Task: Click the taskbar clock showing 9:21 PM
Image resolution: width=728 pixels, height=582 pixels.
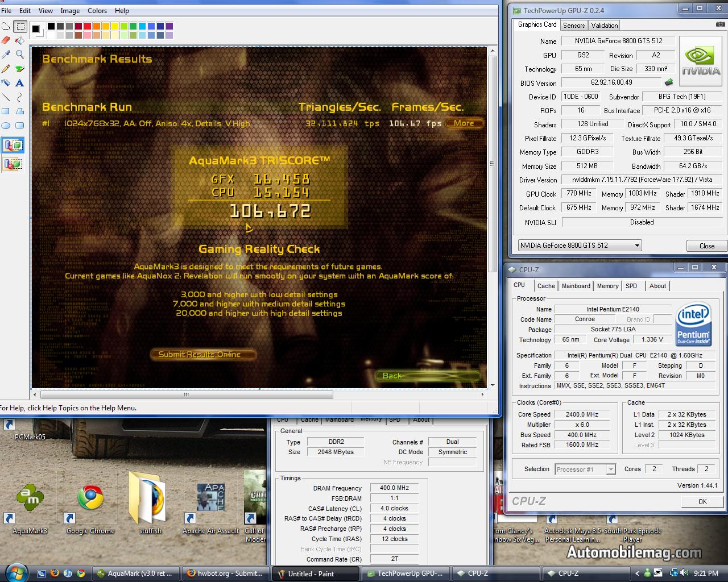Action: point(706,573)
